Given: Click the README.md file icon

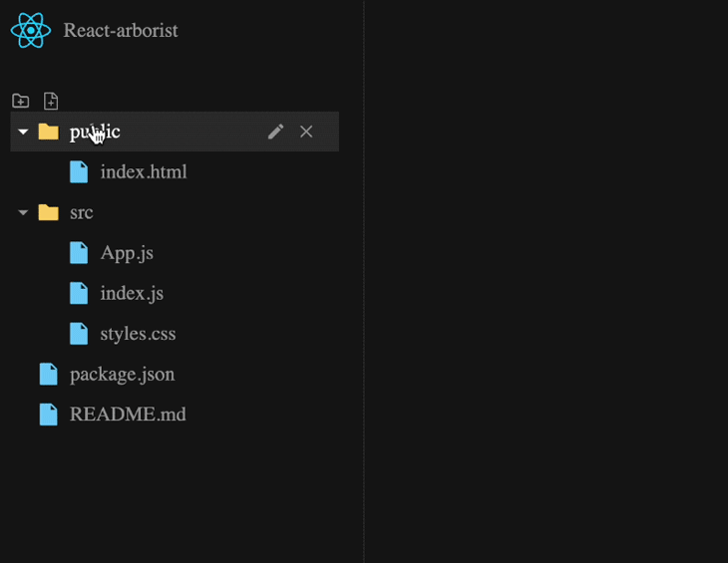Looking at the screenshot, I should (48, 415).
